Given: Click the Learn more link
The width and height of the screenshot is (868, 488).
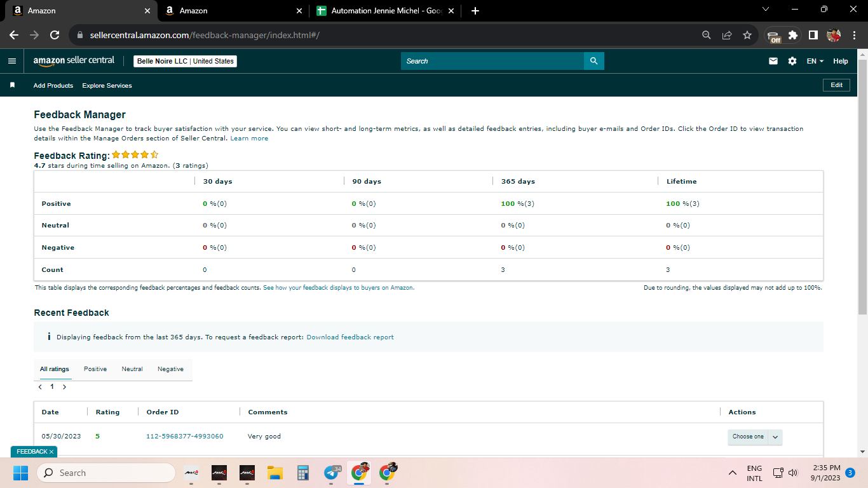Looking at the screenshot, I should [x=249, y=139].
